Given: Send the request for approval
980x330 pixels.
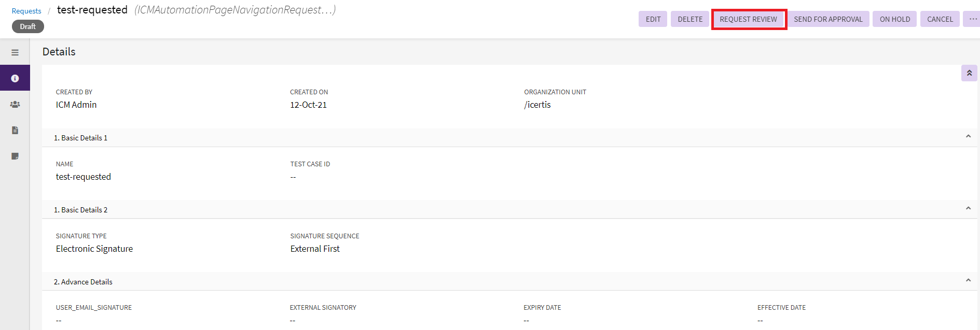Looking at the screenshot, I should [828, 19].
